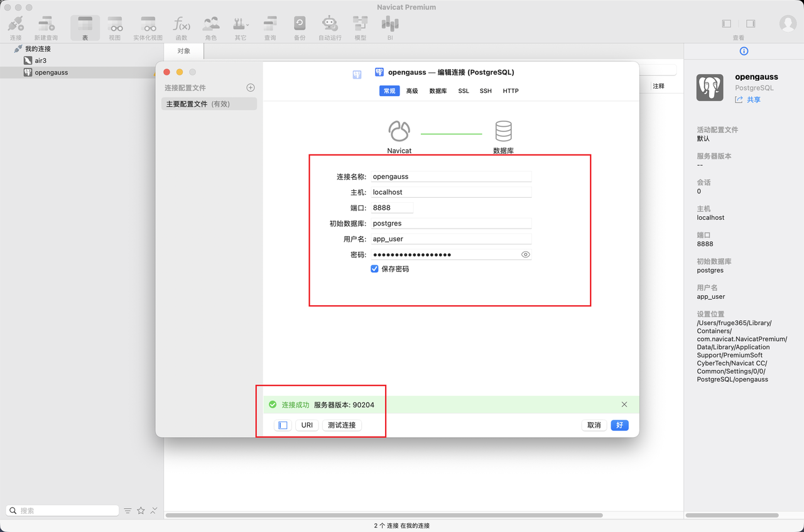This screenshot has width=804, height=532.
Task: Toggle the favorites star near the search bar
Action: (x=141, y=510)
